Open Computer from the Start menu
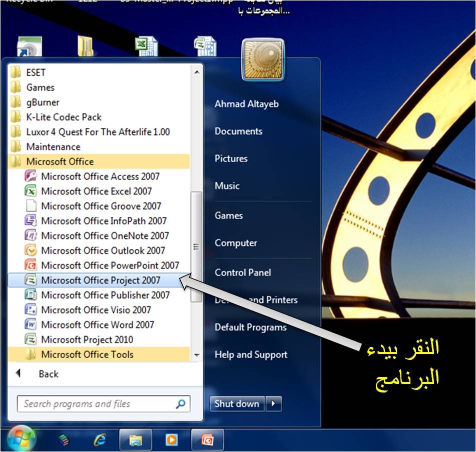 click(236, 243)
